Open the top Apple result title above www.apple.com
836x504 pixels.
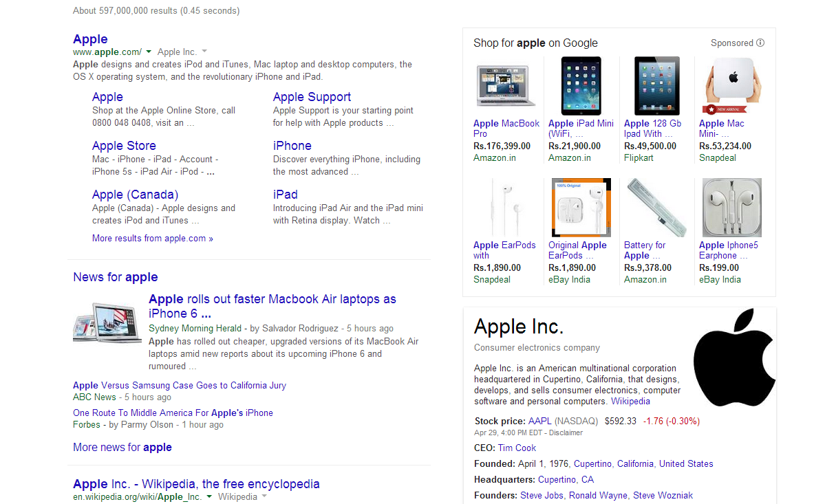[x=90, y=39]
